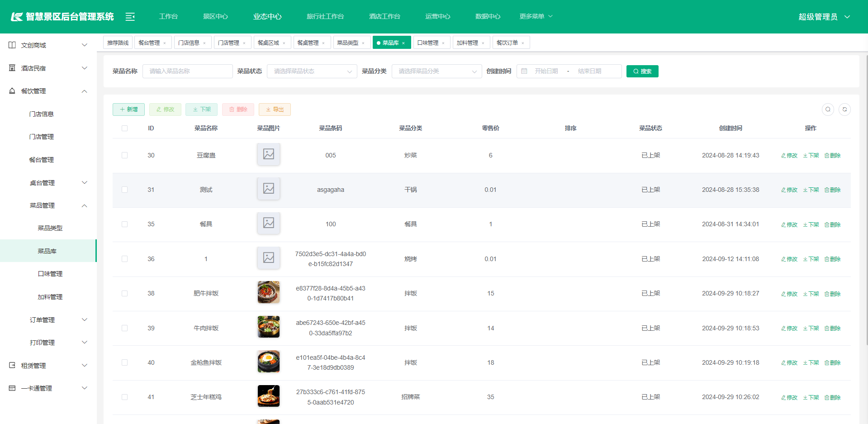Viewport: 868px width, 424px height.
Task: Check the row for 金枪鱼拌饭
Action: pyautogui.click(x=125, y=362)
